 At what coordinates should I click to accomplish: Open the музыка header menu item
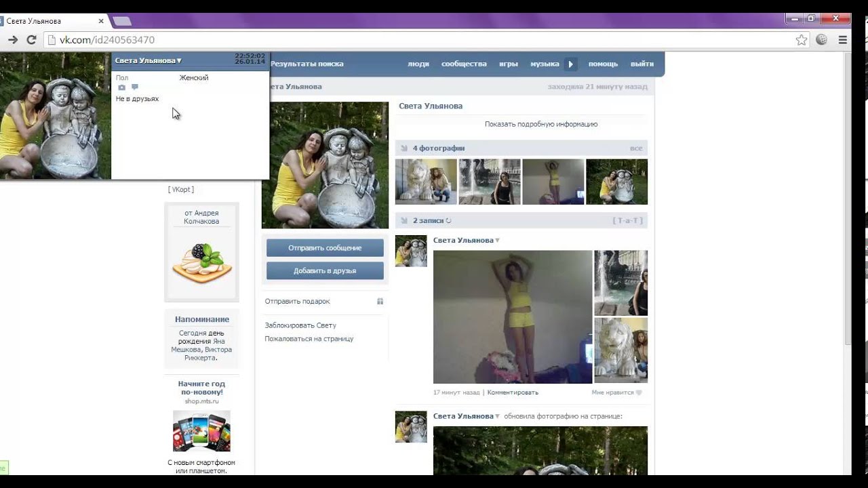coord(545,64)
